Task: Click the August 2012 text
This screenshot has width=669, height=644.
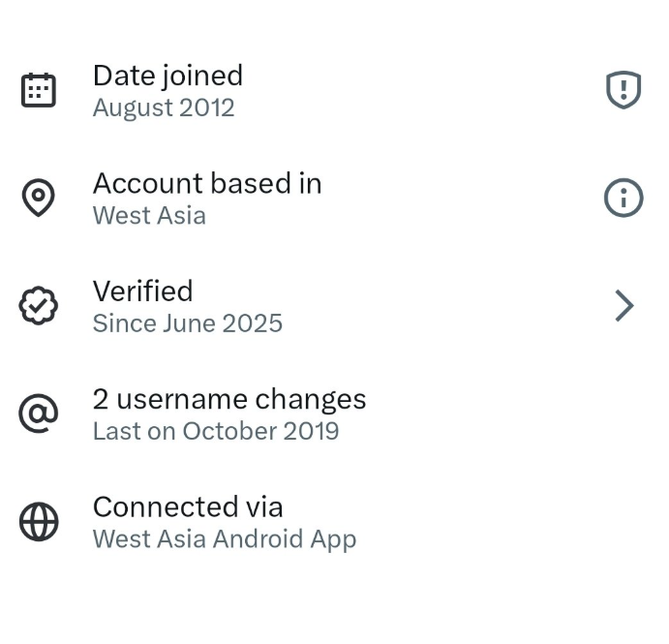Action: point(164,107)
